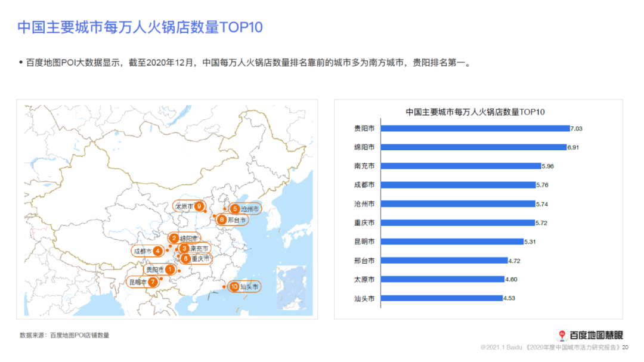Click the South China Sea inset map thumbnail
The width and height of the screenshot is (644, 362).
[x=291, y=288]
